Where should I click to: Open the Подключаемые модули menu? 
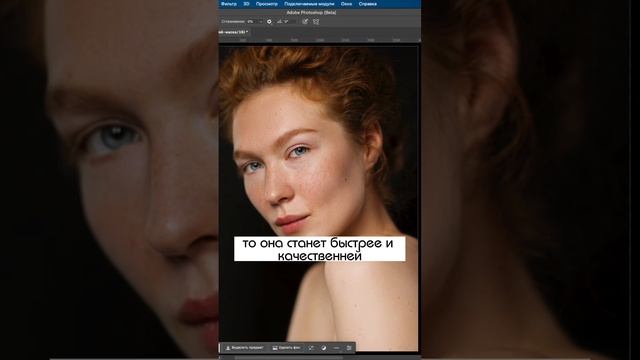point(309,4)
